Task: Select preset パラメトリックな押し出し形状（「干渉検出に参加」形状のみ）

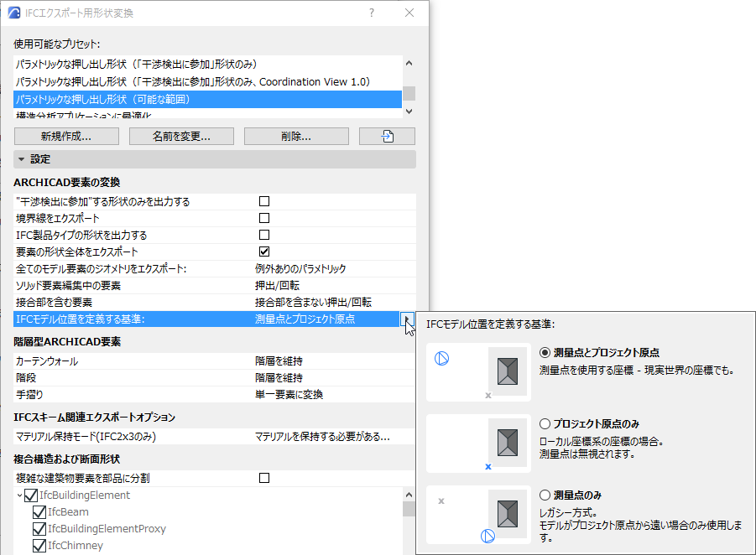Action: click(x=208, y=64)
